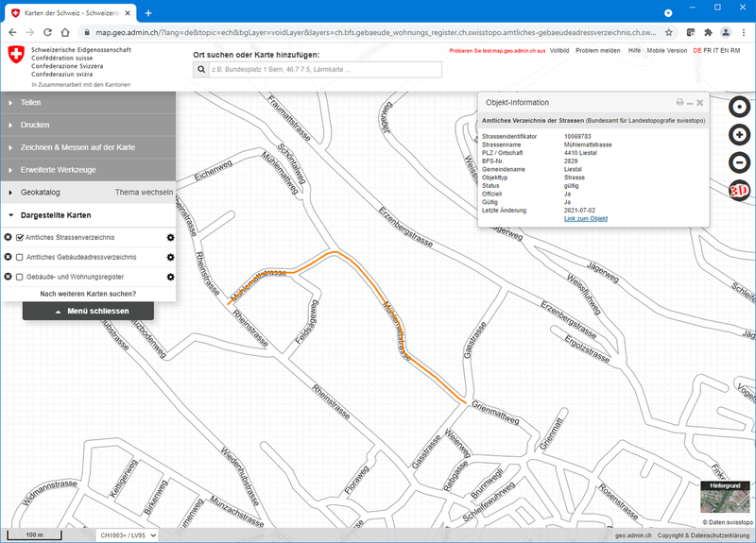This screenshot has width=756, height=543.
Task: Click Daten:swisstopo attribution link
Action: 728,522
